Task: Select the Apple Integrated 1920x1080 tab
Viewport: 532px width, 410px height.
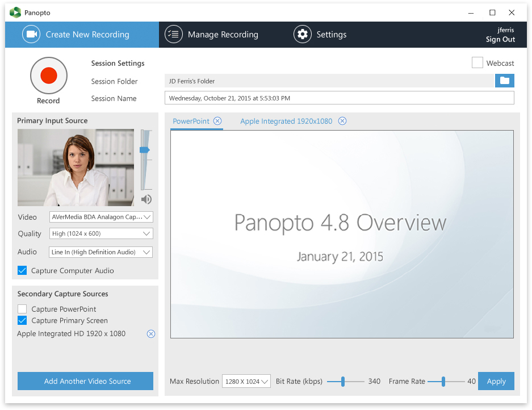Action: point(286,121)
